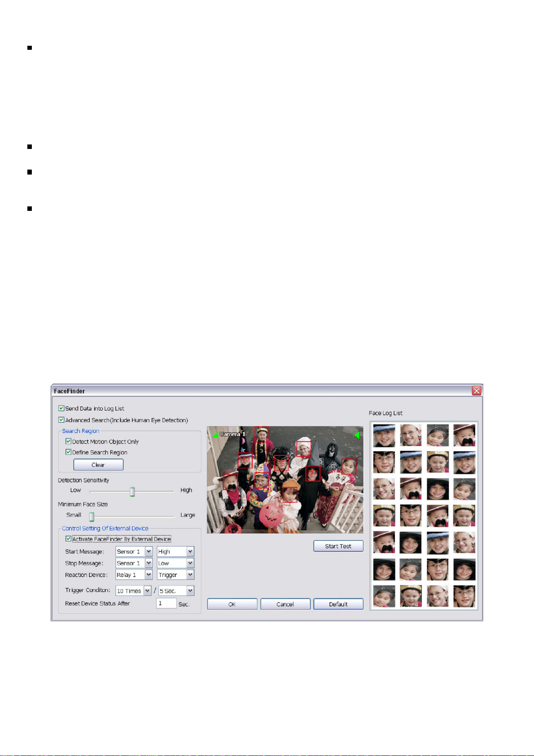Click the 'Stop Message:' label

coord(84,564)
